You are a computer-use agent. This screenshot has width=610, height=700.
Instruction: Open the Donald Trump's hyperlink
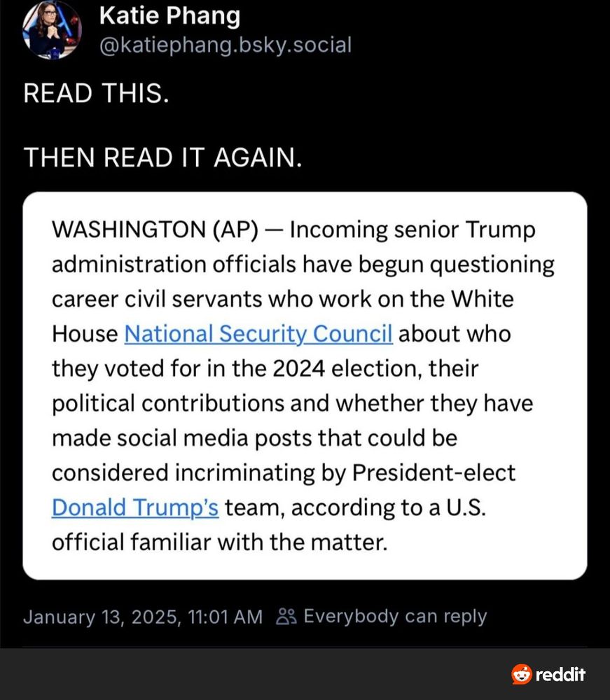pos(136,507)
